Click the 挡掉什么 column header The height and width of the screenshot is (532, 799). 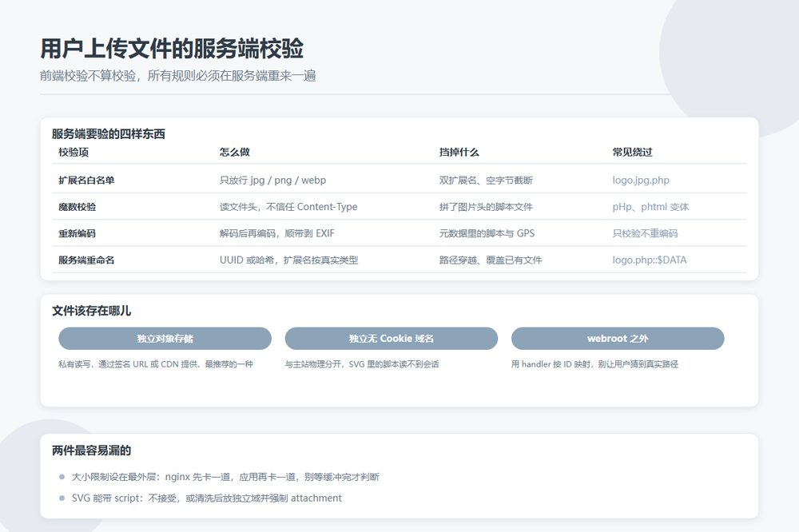click(459, 152)
